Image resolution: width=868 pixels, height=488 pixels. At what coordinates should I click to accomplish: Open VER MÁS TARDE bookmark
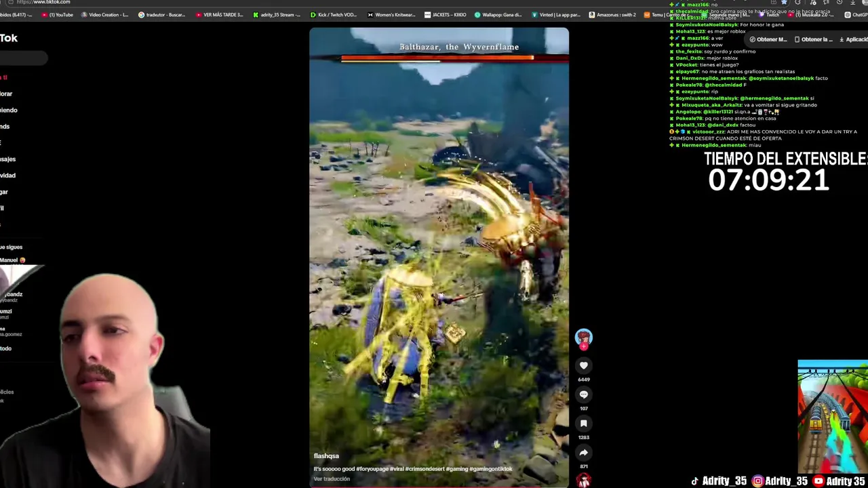click(218, 14)
